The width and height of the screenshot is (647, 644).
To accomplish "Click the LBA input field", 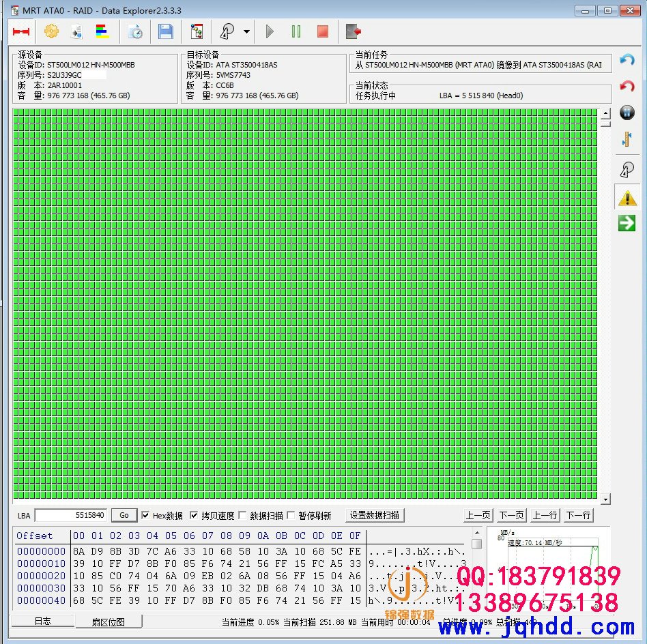I will [71, 515].
